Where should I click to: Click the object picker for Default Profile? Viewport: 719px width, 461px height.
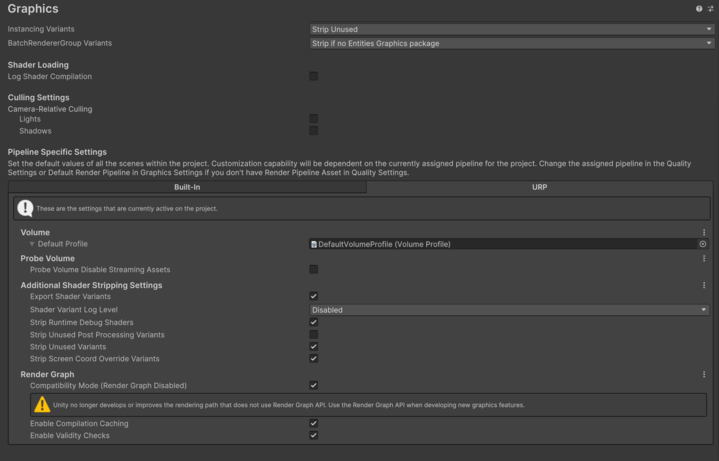[x=703, y=244]
